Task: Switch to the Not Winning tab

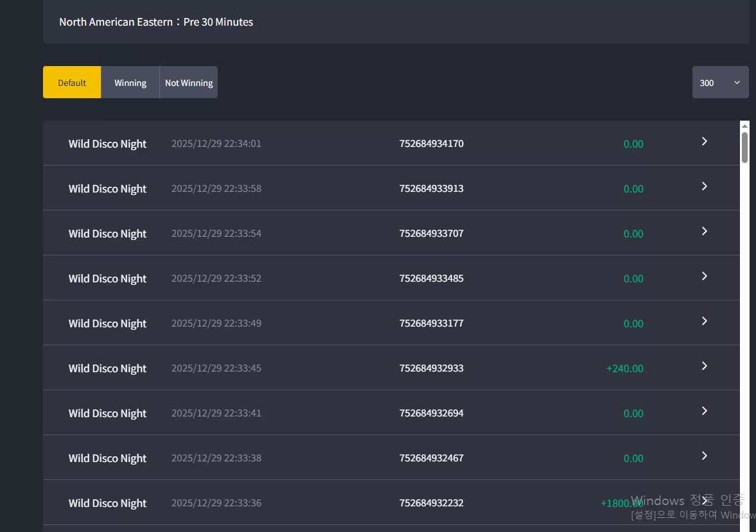Action: [x=188, y=82]
